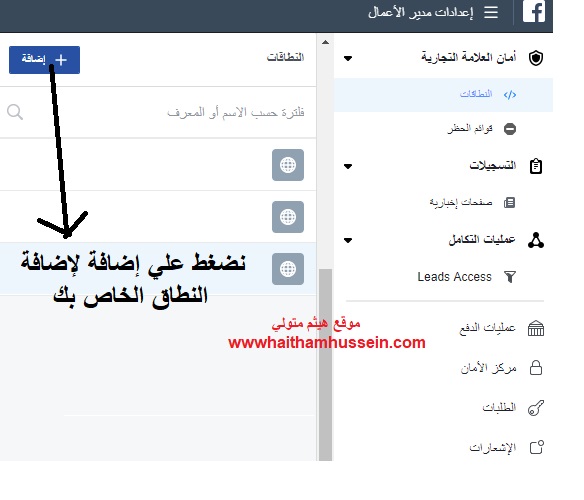The width and height of the screenshot is (584, 500).
Task: Click the requests key icon
Action: point(536,408)
